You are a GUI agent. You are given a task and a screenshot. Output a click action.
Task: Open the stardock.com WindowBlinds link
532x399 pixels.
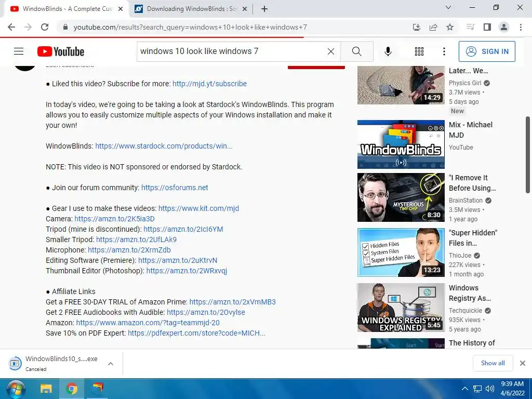pyautogui.click(x=164, y=146)
